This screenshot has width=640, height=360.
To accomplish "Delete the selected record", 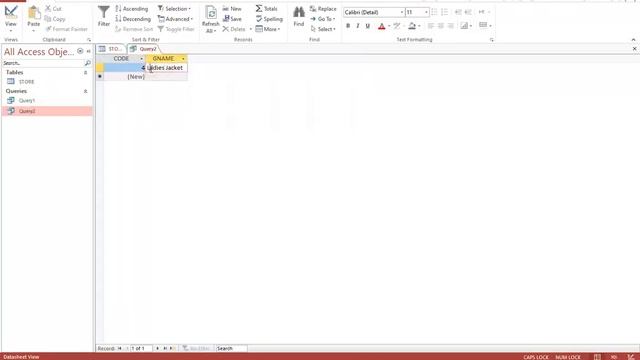I will click(x=234, y=29).
